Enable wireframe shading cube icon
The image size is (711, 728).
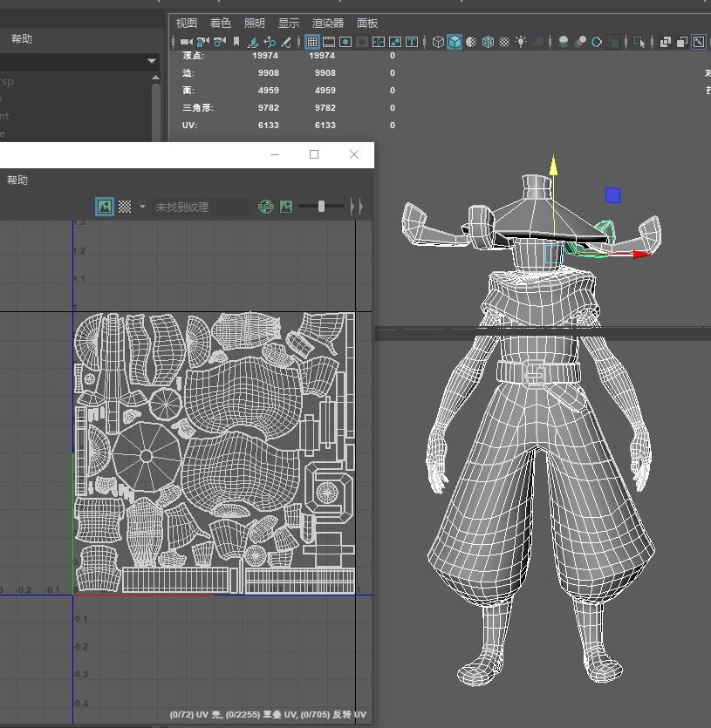click(438, 42)
